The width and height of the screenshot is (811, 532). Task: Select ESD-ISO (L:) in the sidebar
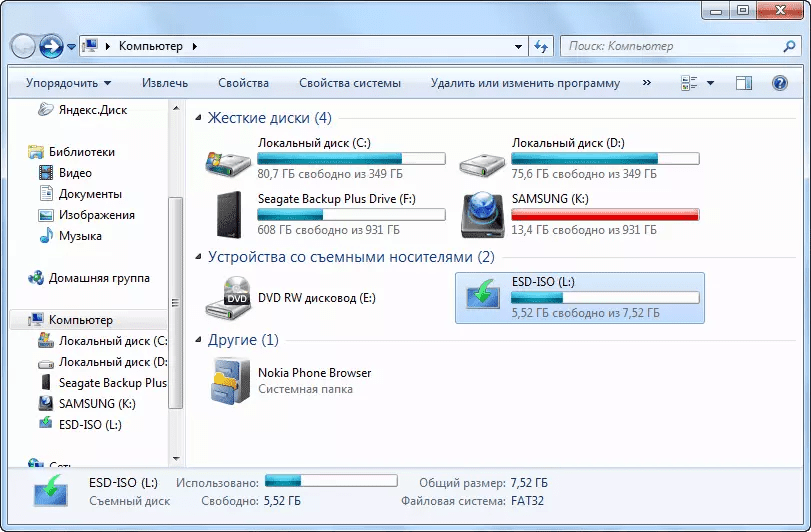coord(80,424)
